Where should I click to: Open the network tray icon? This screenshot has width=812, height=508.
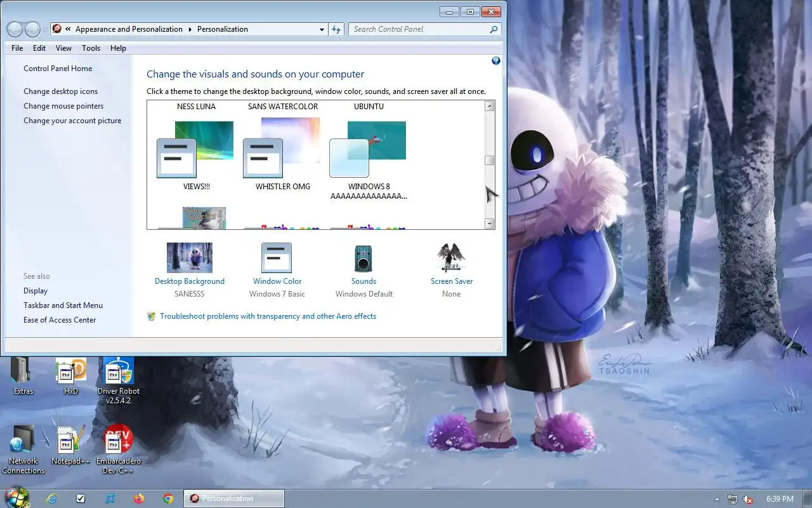[x=733, y=499]
